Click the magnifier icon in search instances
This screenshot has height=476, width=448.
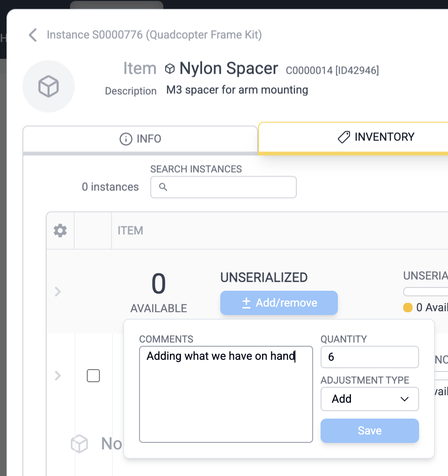(163, 187)
